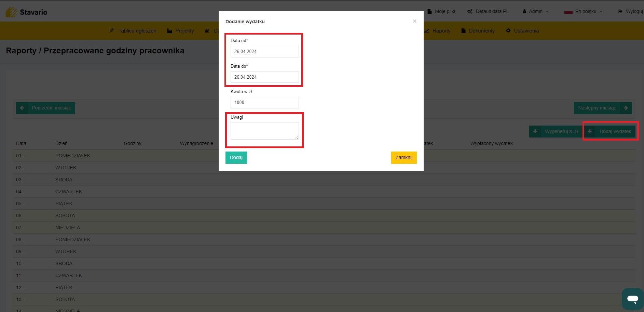Select row 12. PIĄTEK
This screenshot has height=312, width=644.
coord(324,287)
